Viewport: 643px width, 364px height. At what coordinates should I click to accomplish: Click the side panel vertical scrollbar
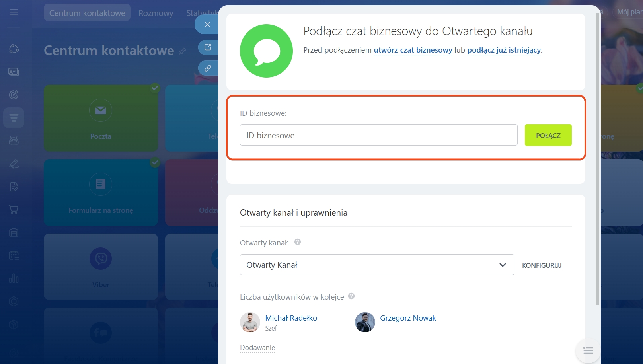click(x=597, y=159)
